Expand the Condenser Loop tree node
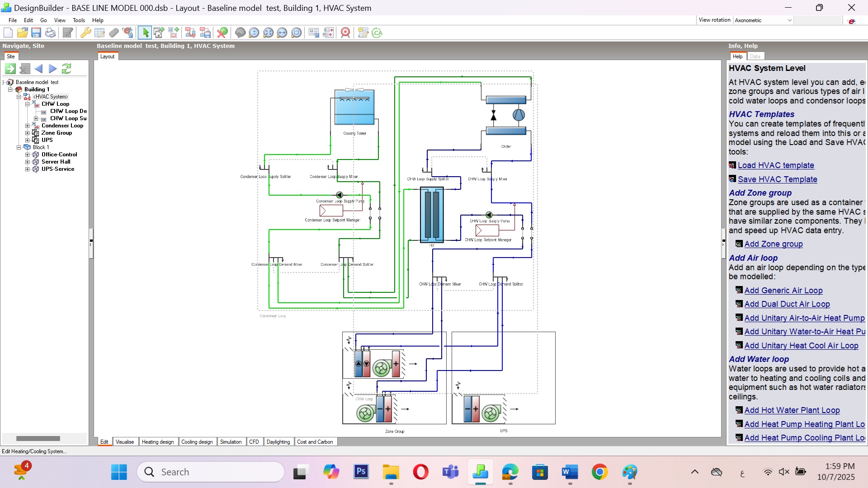The height and width of the screenshot is (488, 868). click(x=27, y=126)
